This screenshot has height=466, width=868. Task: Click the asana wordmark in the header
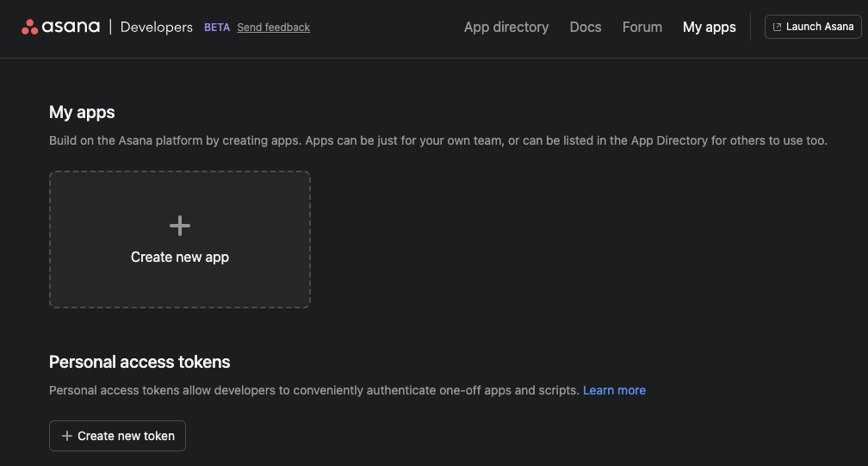pyautogui.click(x=71, y=27)
